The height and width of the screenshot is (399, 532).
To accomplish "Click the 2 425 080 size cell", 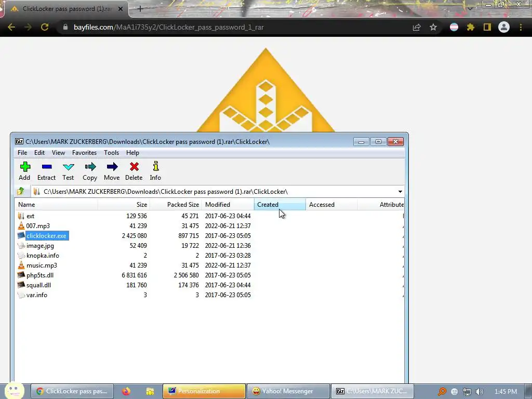I will click(x=135, y=236).
